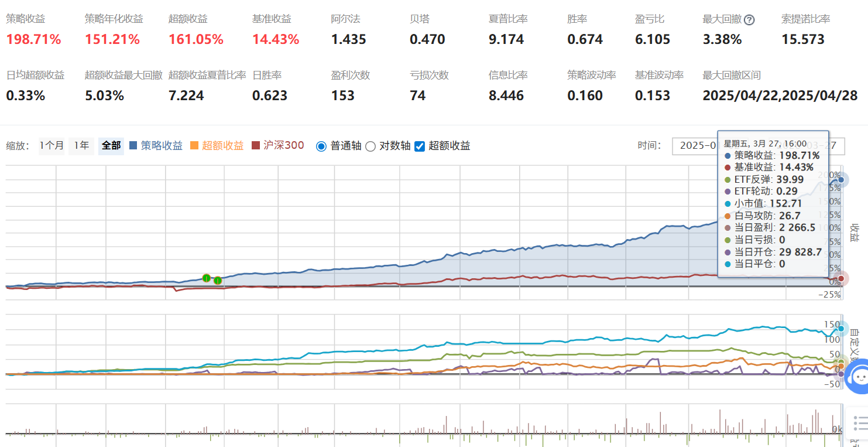The width and height of the screenshot is (868, 447).
Task: Click the second green trade marker on the chart
Action: click(217, 280)
